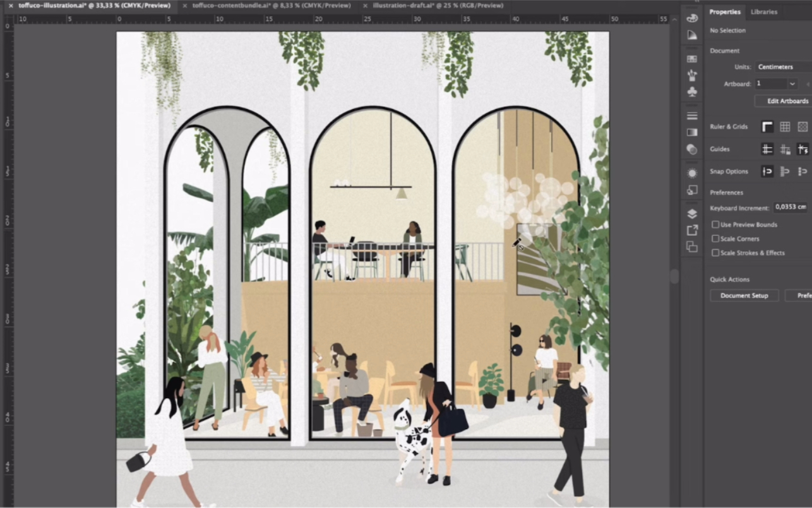The width and height of the screenshot is (812, 508).
Task: Open the Asset Export panel icon
Action: [692, 230]
